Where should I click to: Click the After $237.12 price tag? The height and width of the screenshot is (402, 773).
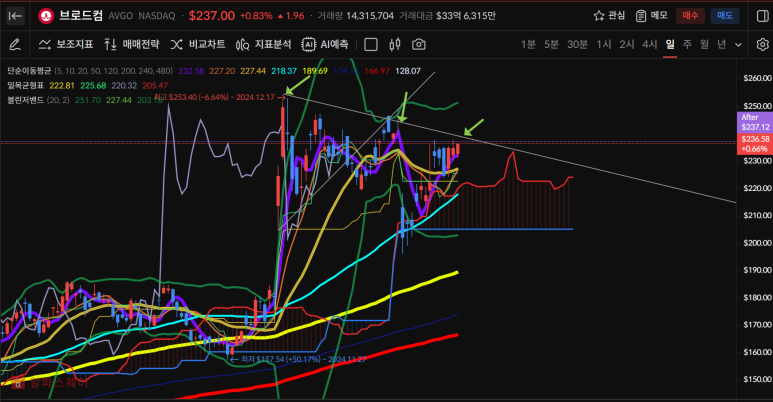(755, 122)
